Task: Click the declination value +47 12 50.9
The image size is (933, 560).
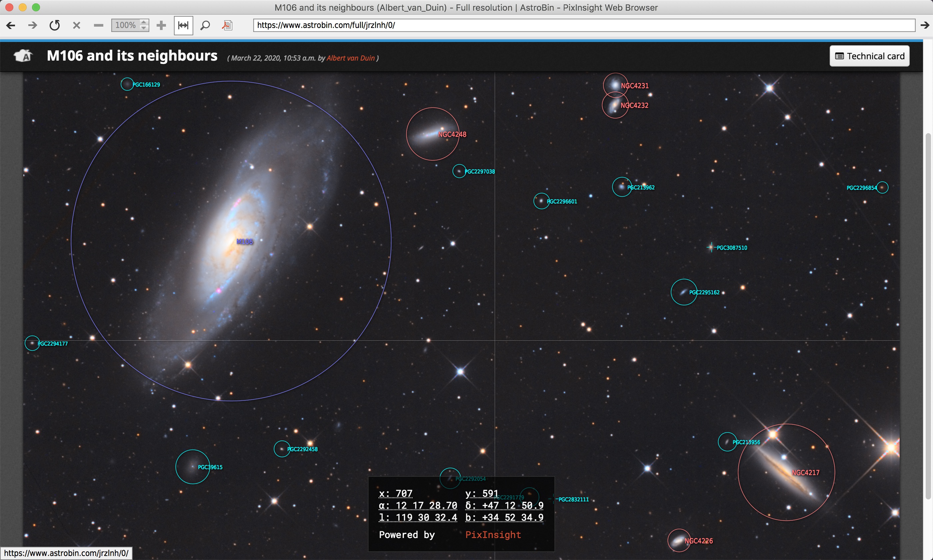Action: pyautogui.click(x=513, y=506)
